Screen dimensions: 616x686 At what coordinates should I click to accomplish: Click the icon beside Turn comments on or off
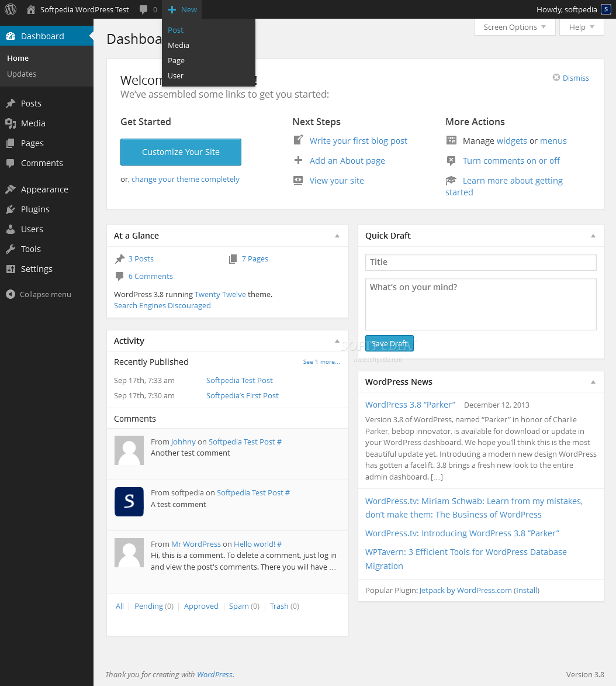click(451, 161)
